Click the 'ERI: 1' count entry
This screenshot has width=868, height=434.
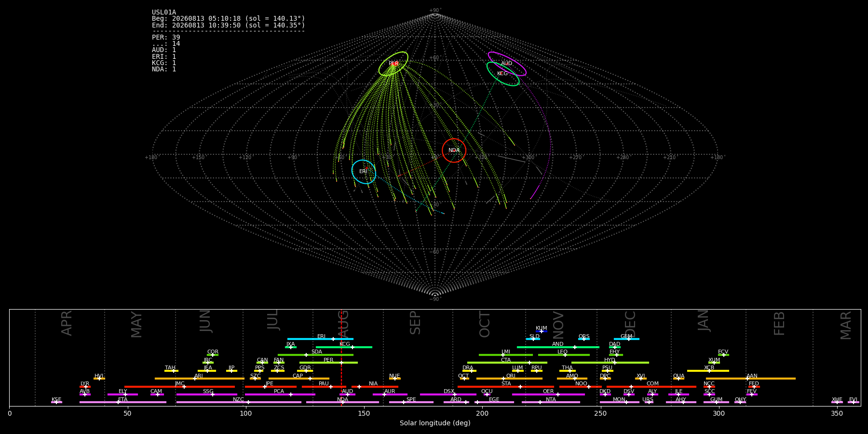(164, 56)
